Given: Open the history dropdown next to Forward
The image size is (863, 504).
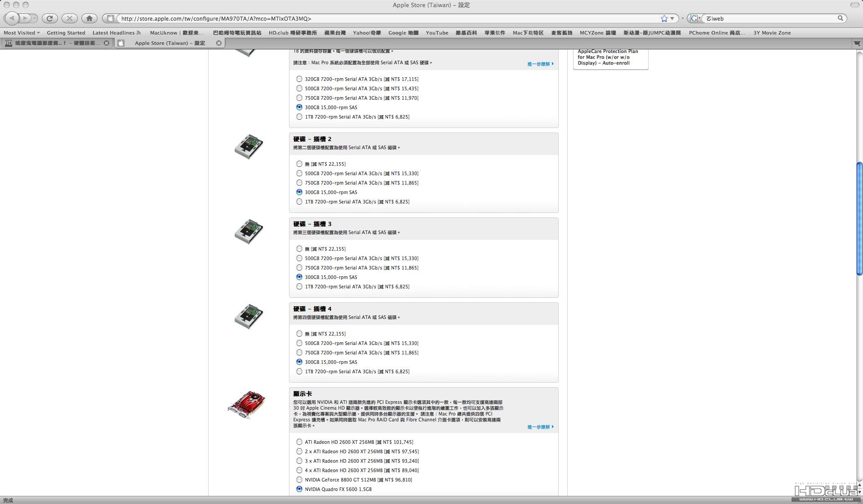Looking at the screenshot, I should pos(35,18).
